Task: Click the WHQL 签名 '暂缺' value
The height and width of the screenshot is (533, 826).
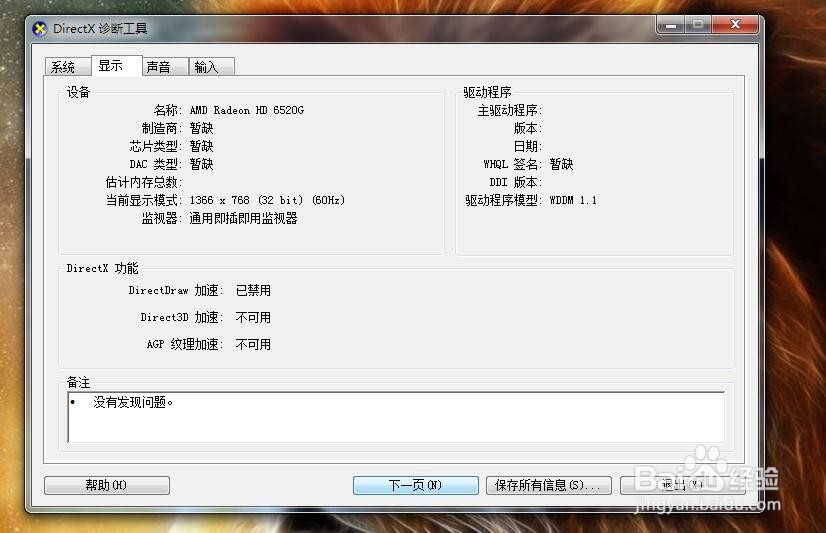Action: click(561, 164)
